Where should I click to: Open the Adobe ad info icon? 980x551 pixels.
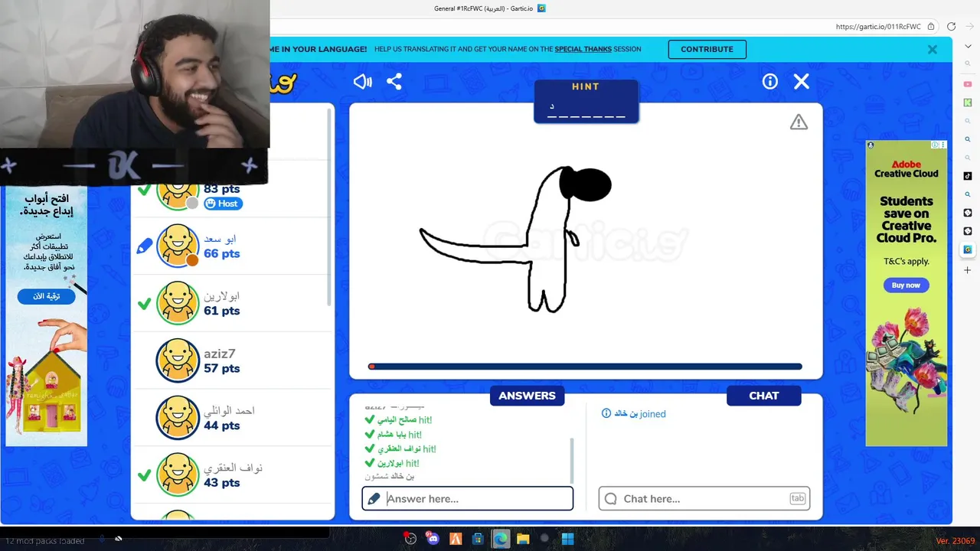tap(936, 145)
